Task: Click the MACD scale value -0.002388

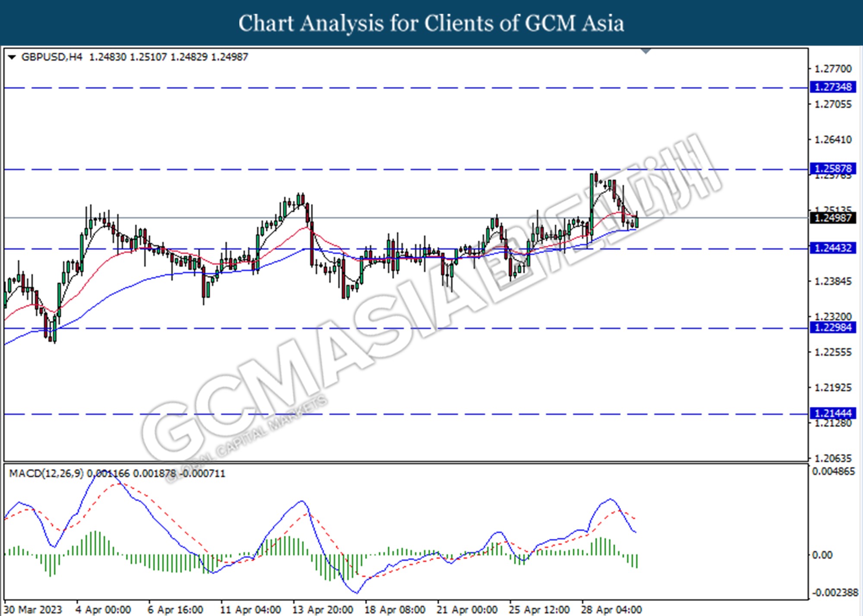Action: pyautogui.click(x=835, y=593)
